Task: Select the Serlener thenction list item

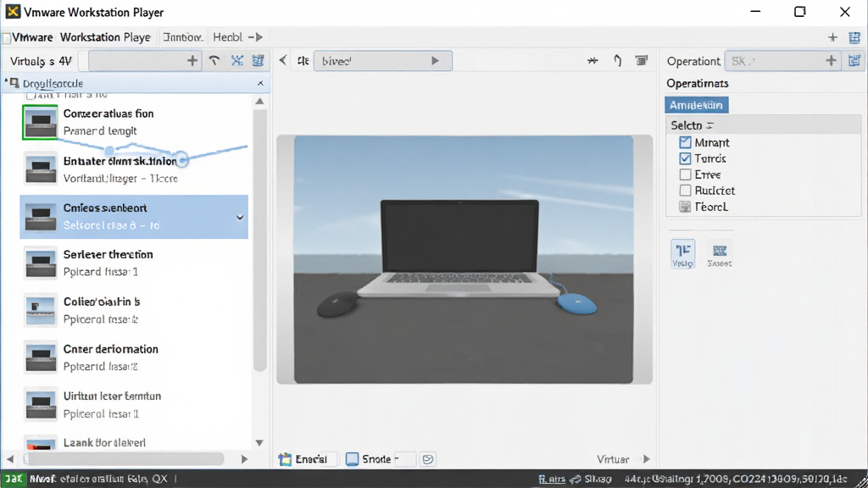Action: click(x=135, y=263)
